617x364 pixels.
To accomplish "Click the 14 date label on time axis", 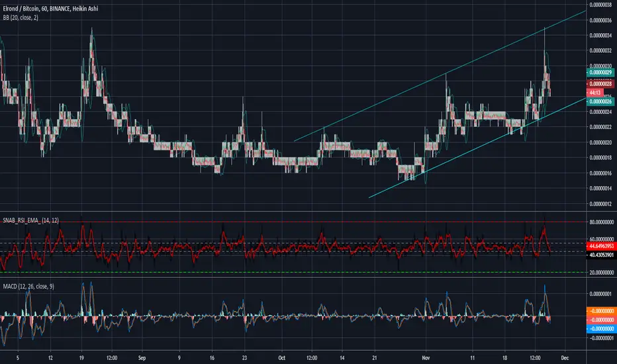I will 342,358.
